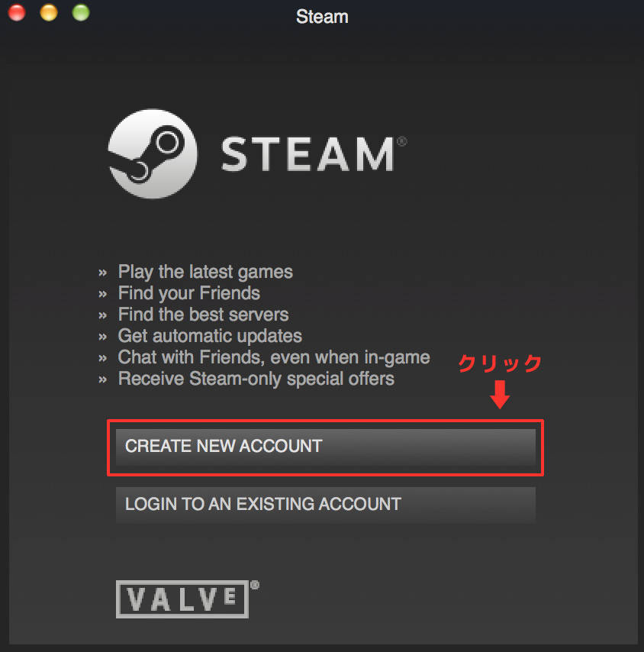Choose LOGIN TO AN EXISTING ACCOUNT
Image resolution: width=644 pixels, height=652 pixels.
(326, 505)
